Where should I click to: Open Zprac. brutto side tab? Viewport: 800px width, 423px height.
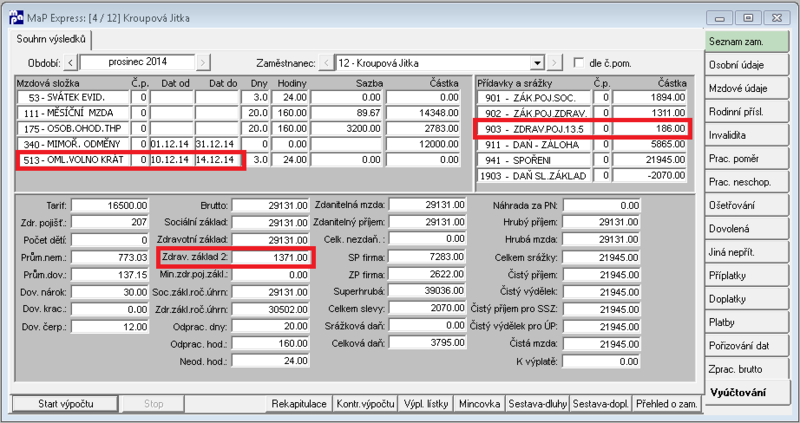[746, 369]
